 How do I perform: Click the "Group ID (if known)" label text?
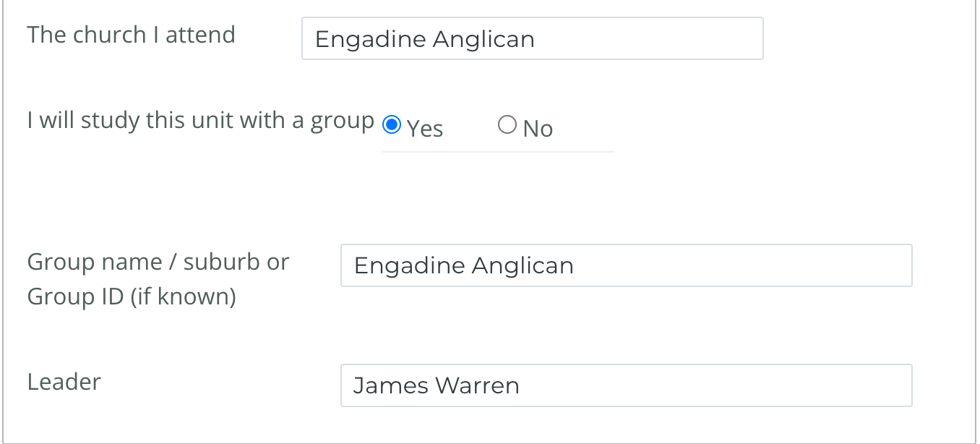click(x=132, y=296)
